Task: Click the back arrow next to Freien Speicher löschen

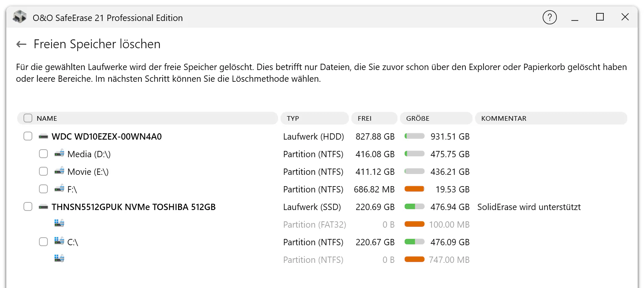Action: pos(21,44)
